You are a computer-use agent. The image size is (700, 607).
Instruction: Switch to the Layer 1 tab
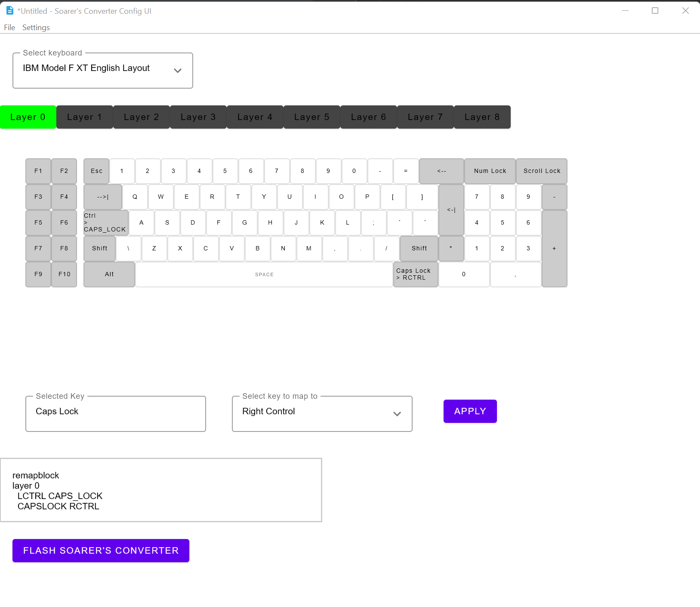point(84,117)
